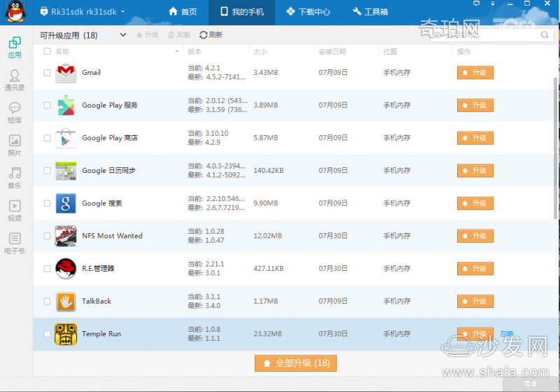Tick the checkbox for Temple Run

pos(47,334)
